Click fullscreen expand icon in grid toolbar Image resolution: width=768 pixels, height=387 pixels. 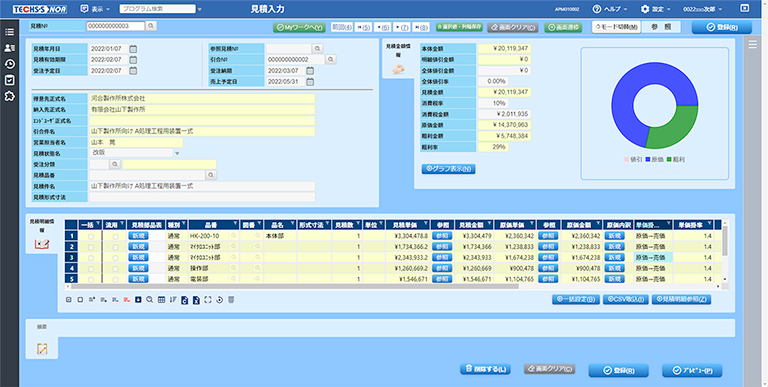208,300
